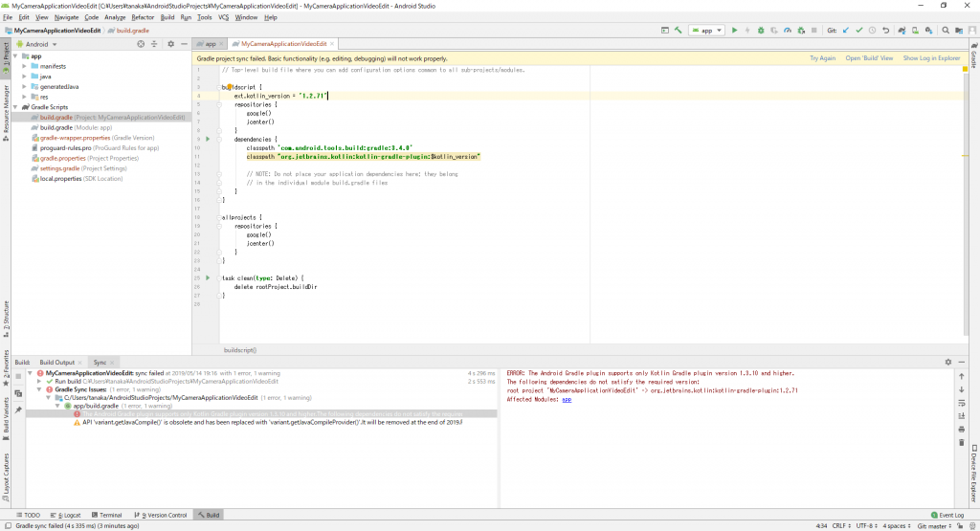This screenshot has height=531, width=980.
Task: Click the run gutter icon beside dependencies
Action: 208,139
